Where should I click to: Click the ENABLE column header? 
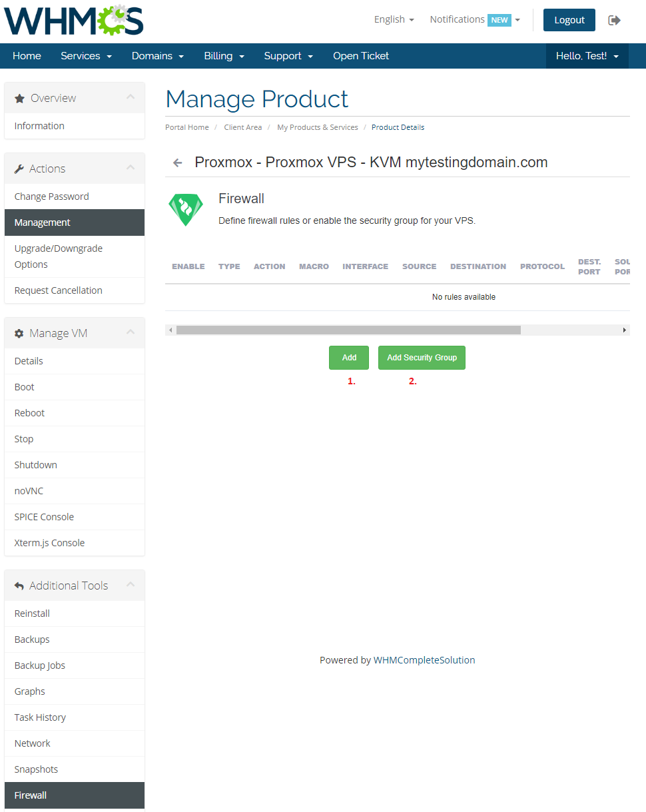pyautogui.click(x=188, y=266)
